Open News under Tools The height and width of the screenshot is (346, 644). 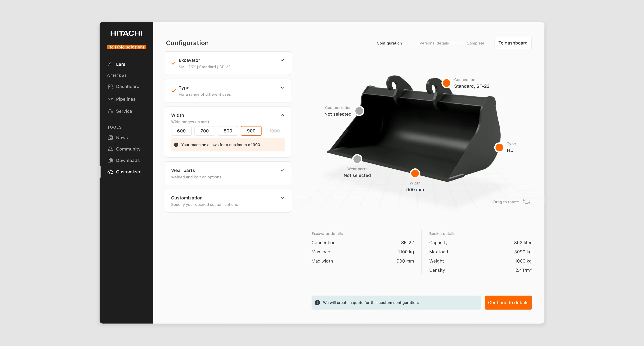(x=122, y=138)
